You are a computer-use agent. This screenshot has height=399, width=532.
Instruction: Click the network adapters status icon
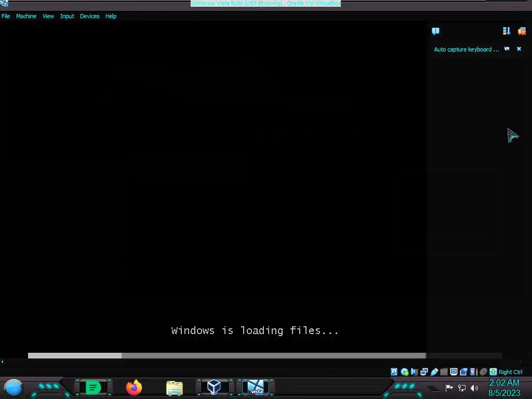click(x=424, y=372)
